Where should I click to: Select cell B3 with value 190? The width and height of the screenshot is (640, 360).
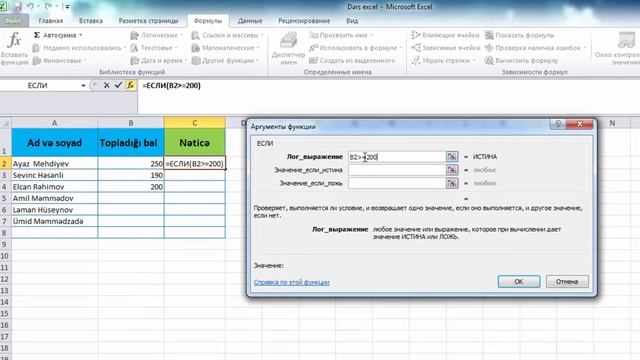[x=131, y=175]
